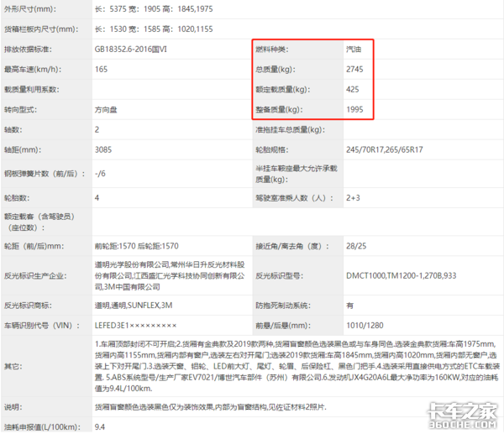Screen dimensions: 504x434
Task: Click the 总质量 value 2745
Action: [x=355, y=70]
